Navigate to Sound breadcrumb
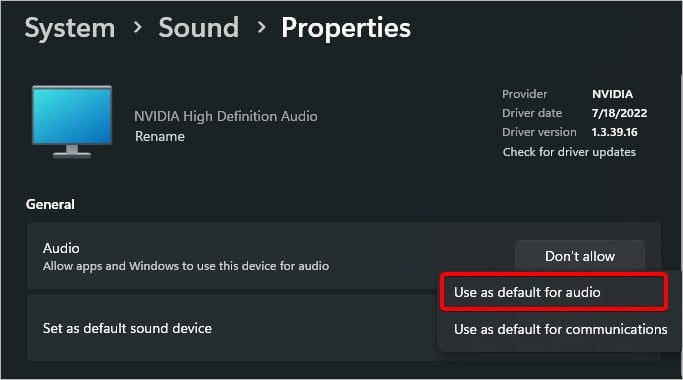Image resolution: width=683 pixels, height=380 pixels. (x=199, y=28)
